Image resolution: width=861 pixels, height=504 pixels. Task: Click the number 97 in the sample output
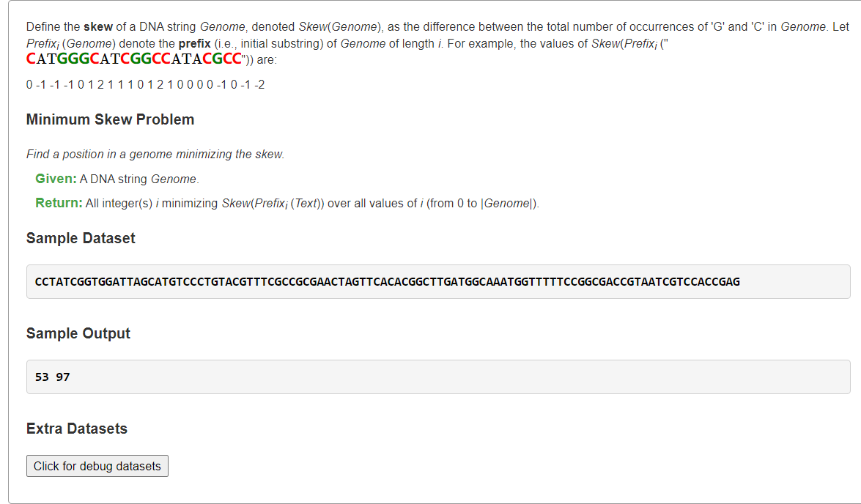pos(63,377)
